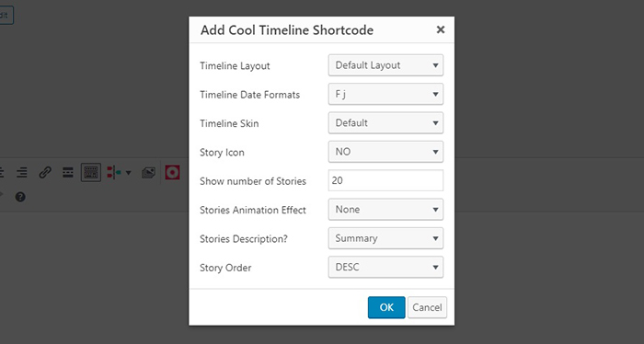The height and width of the screenshot is (344, 644).
Task: Open the Story Order DESC dropdown
Action: click(x=385, y=268)
